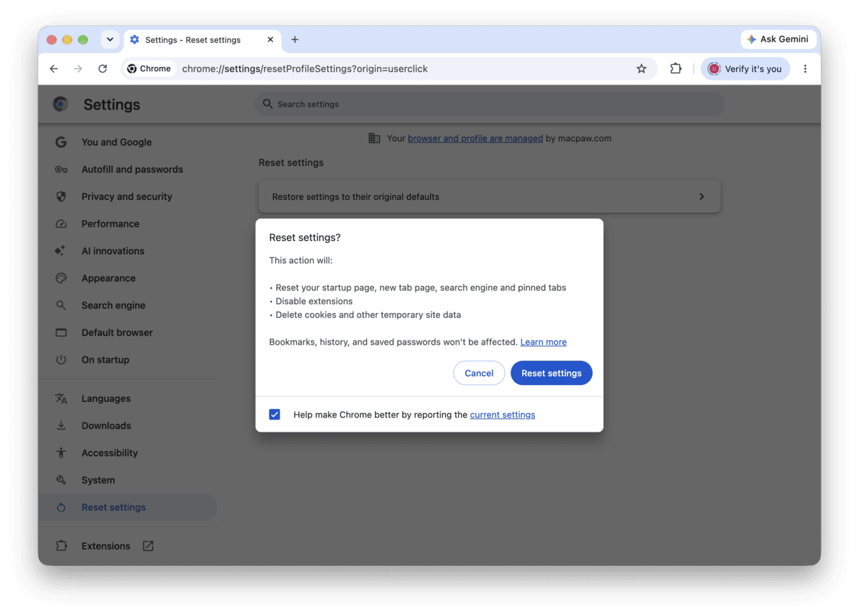Reload the page with refresh icon
Viewport: 859px width, 616px height.
[102, 69]
